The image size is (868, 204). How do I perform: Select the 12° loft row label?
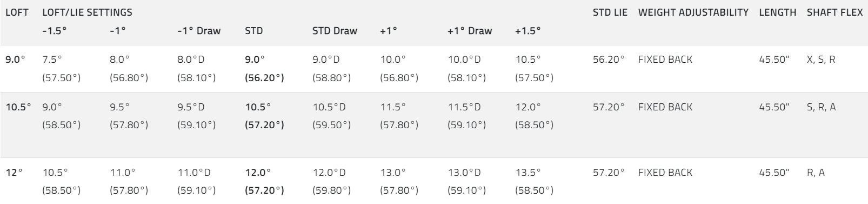pyautogui.click(x=14, y=173)
